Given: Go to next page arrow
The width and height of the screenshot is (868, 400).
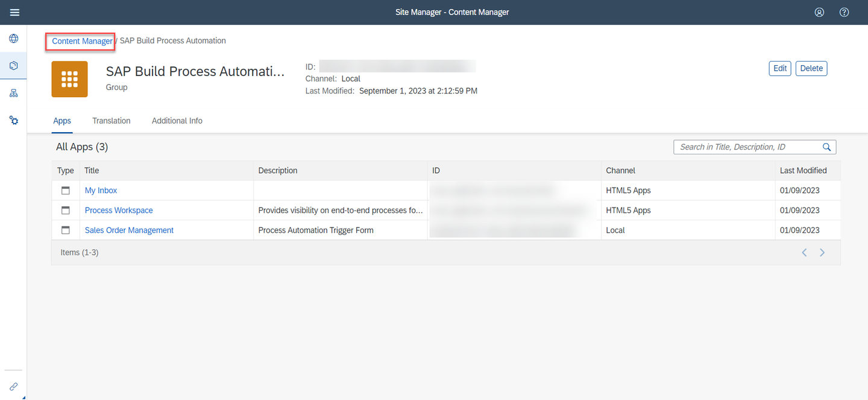Looking at the screenshot, I should [822, 253].
